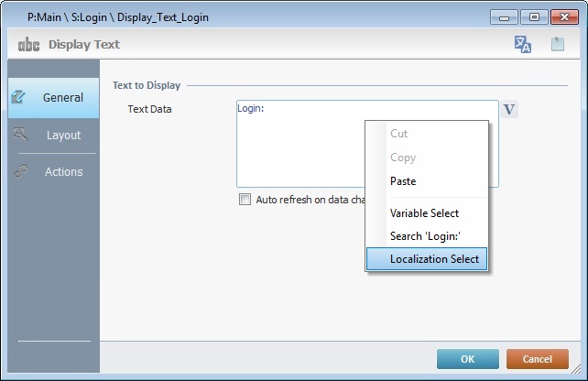Pick Variable Select in the context menu
The width and height of the screenshot is (588, 381).
tap(424, 213)
